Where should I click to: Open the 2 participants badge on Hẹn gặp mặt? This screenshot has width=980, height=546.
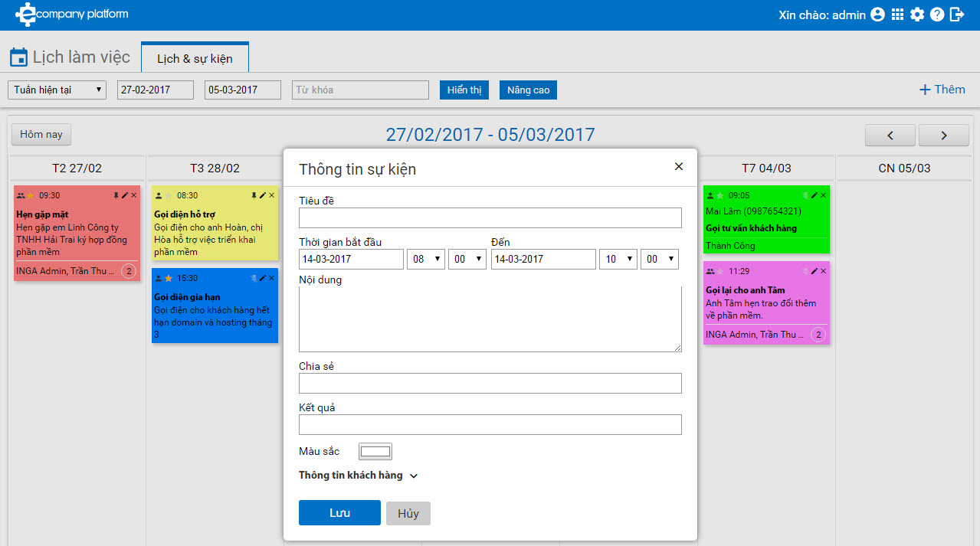129,271
